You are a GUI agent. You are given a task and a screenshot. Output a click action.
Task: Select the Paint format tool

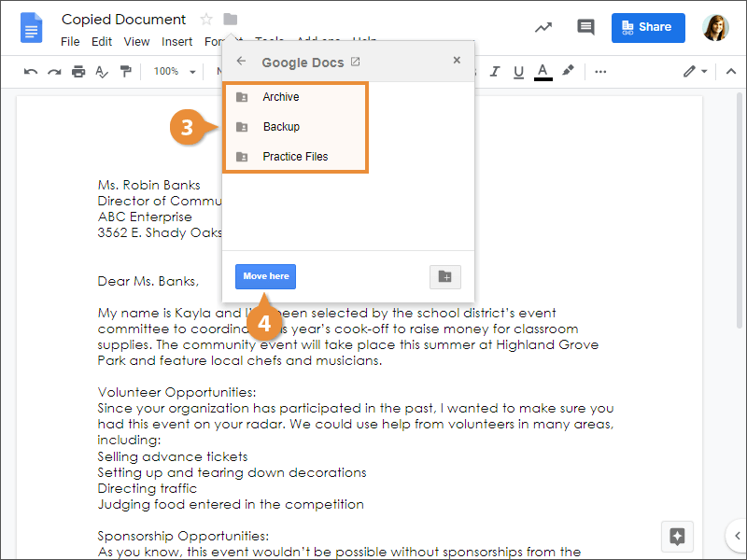tap(125, 72)
